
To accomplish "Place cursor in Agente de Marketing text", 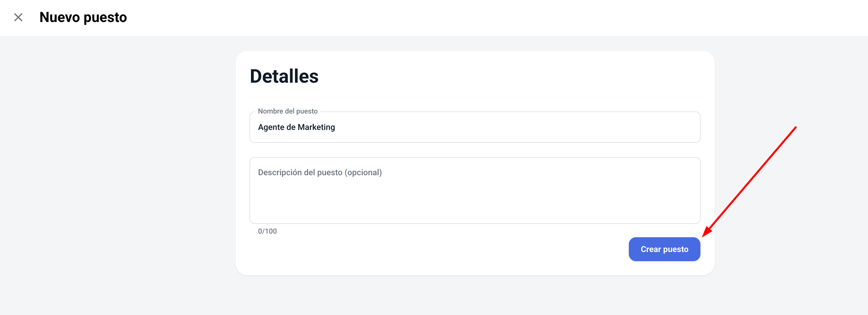I will point(296,127).
